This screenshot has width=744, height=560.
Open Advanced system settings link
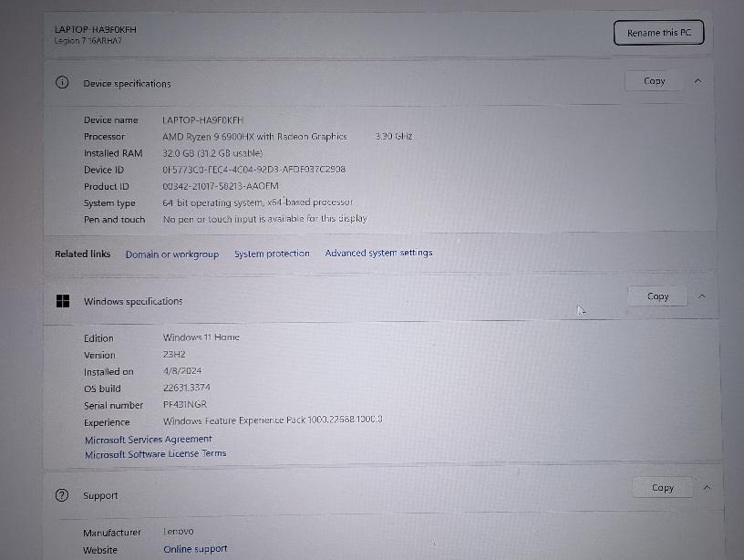[x=378, y=253]
